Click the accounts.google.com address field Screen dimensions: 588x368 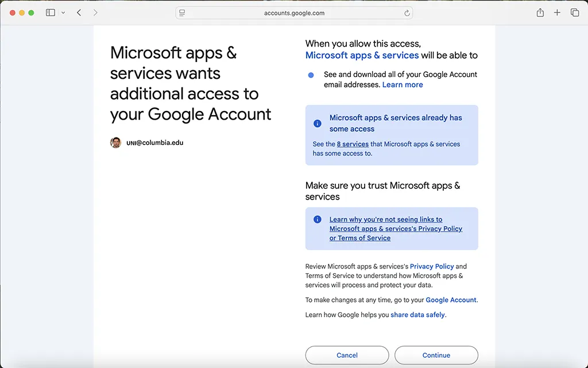point(294,13)
